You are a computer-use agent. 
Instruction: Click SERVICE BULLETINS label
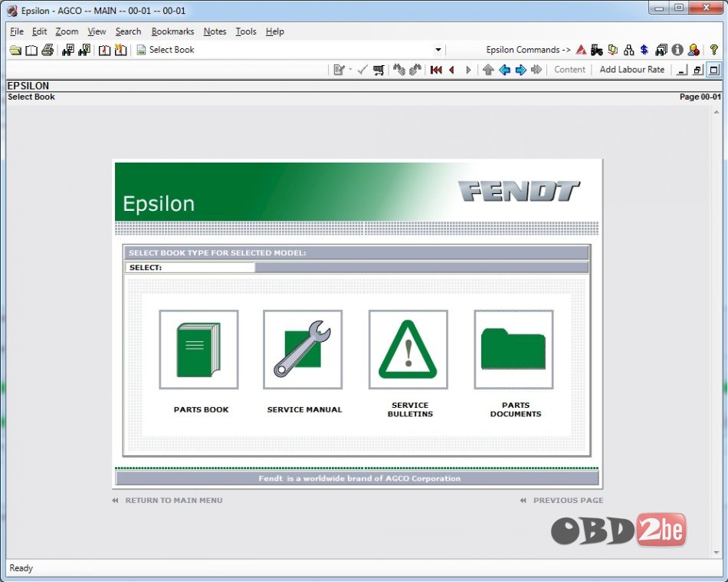click(410, 409)
